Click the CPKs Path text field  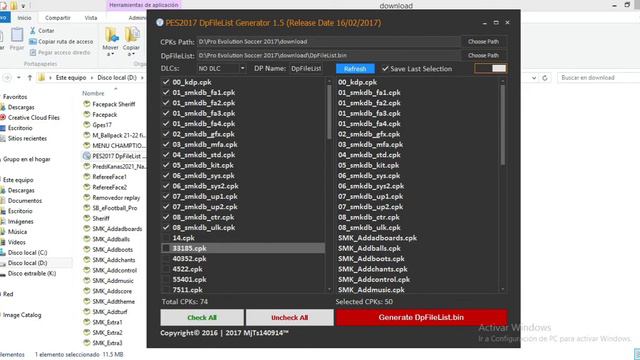[x=328, y=42]
